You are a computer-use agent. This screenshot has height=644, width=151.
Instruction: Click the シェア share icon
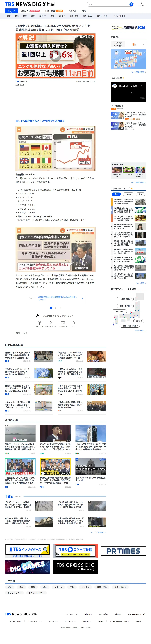pos(73,323)
